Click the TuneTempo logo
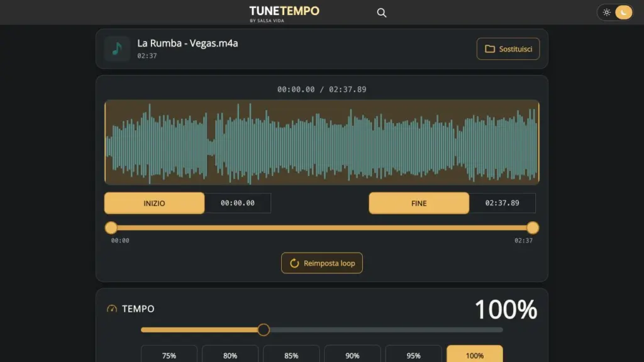This screenshot has height=362, width=644. [x=284, y=14]
